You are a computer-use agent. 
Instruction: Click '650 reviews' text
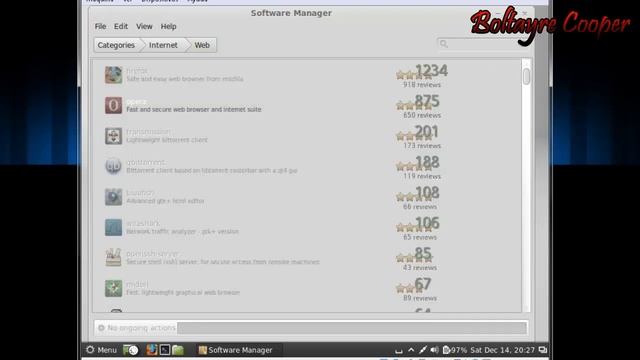click(x=422, y=116)
